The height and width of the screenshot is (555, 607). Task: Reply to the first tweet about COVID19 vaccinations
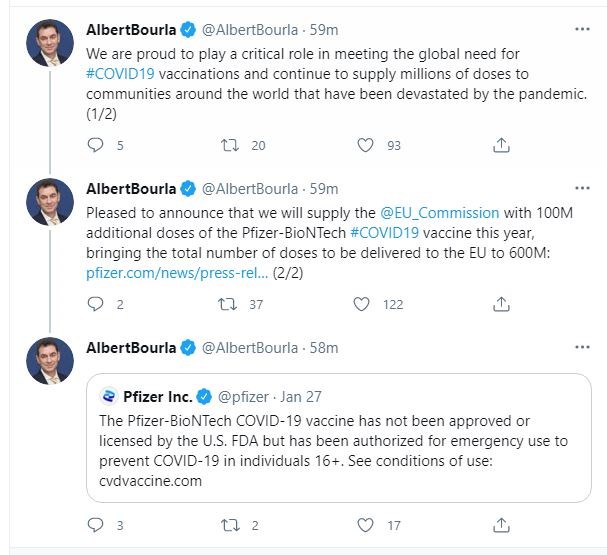96,145
